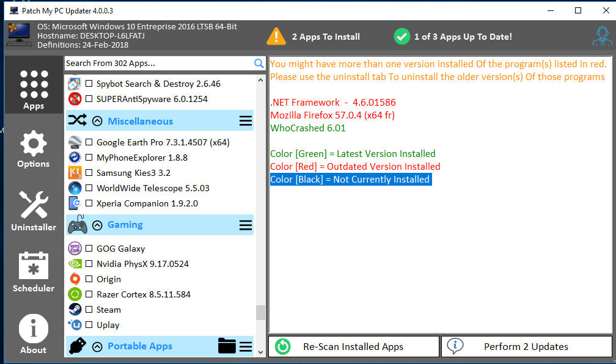
Task: Click the SUPERAntiSpyware icon
Action: point(75,99)
